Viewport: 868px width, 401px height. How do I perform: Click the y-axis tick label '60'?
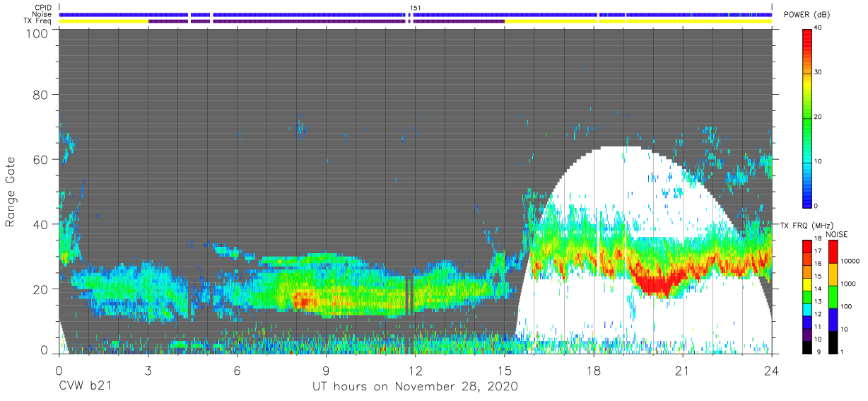[42, 159]
